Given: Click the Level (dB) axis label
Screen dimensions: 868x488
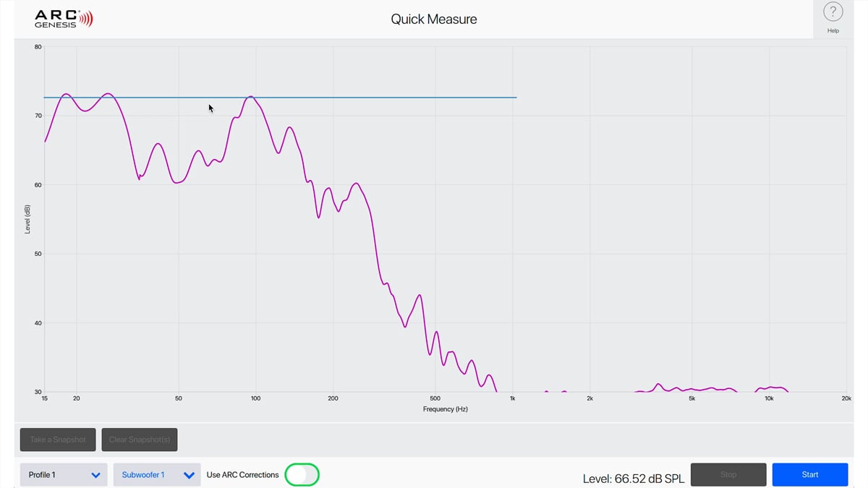Looking at the screenshot, I should pyautogui.click(x=27, y=218).
